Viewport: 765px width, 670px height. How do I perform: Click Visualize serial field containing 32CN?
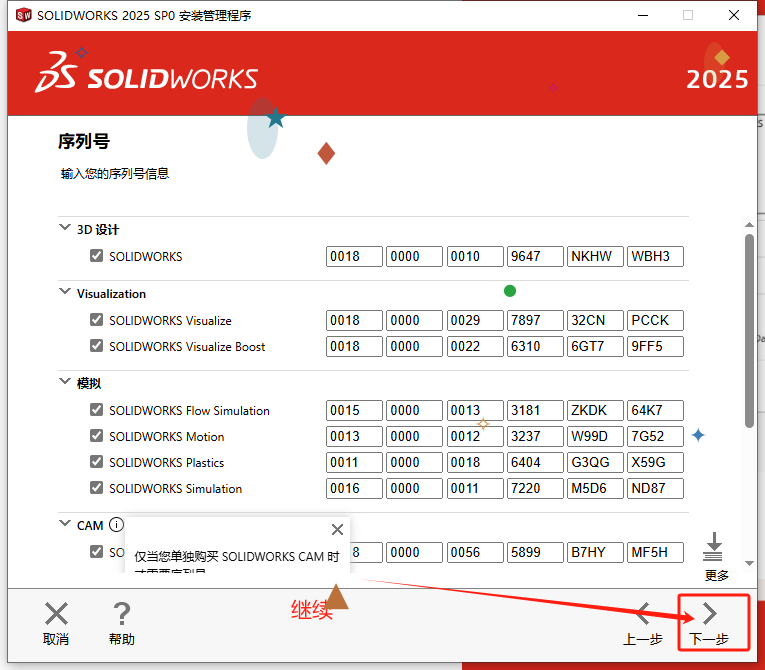pyautogui.click(x=595, y=320)
